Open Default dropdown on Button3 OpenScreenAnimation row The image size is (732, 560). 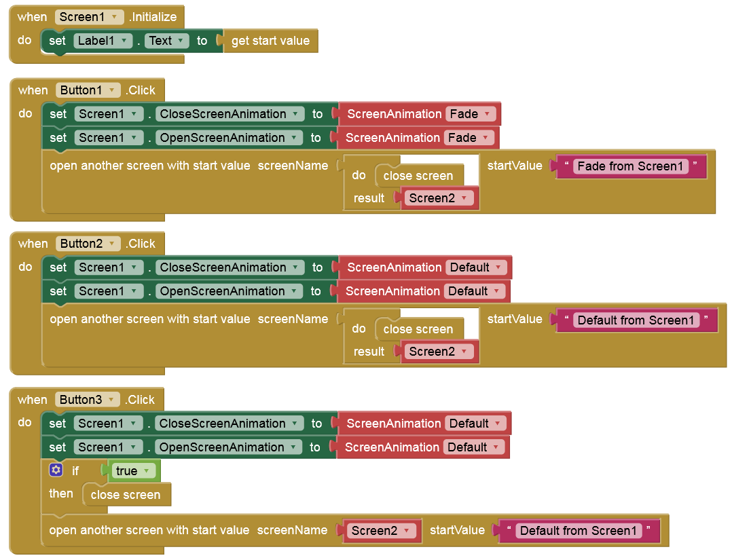(473, 447)
